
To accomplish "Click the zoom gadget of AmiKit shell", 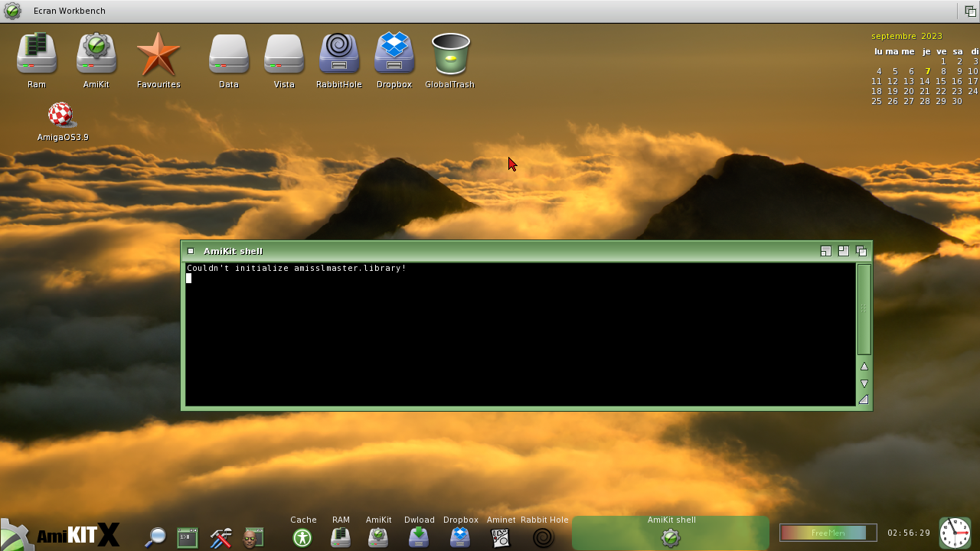I will point(843,251).
